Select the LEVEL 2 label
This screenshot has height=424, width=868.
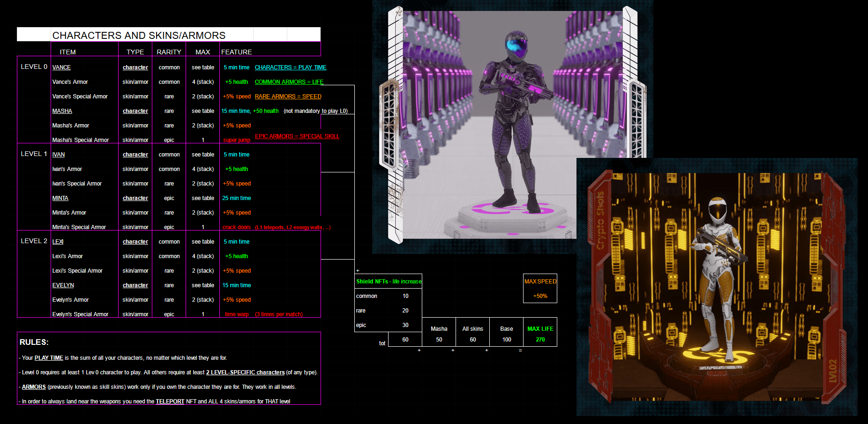point(34,241)
